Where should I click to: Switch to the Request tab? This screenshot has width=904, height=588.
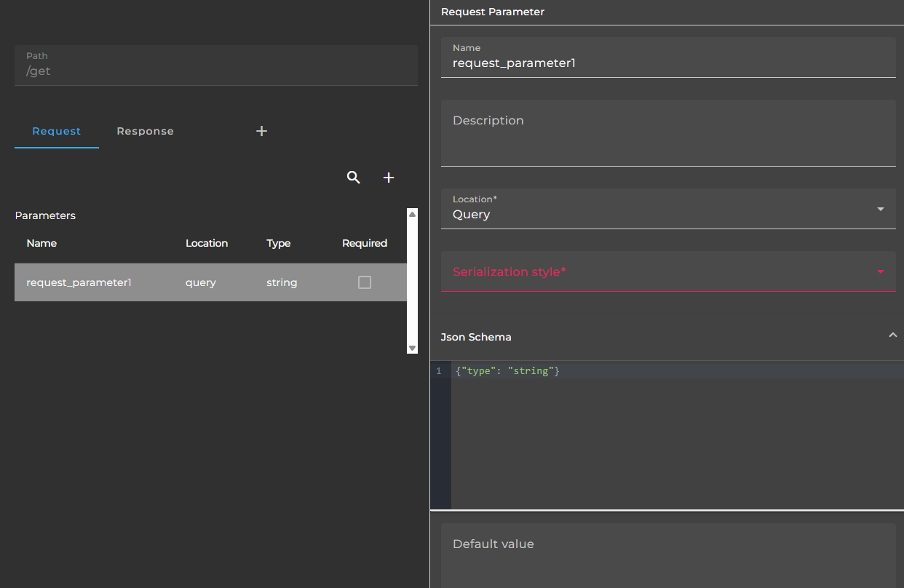pos(57,131)
